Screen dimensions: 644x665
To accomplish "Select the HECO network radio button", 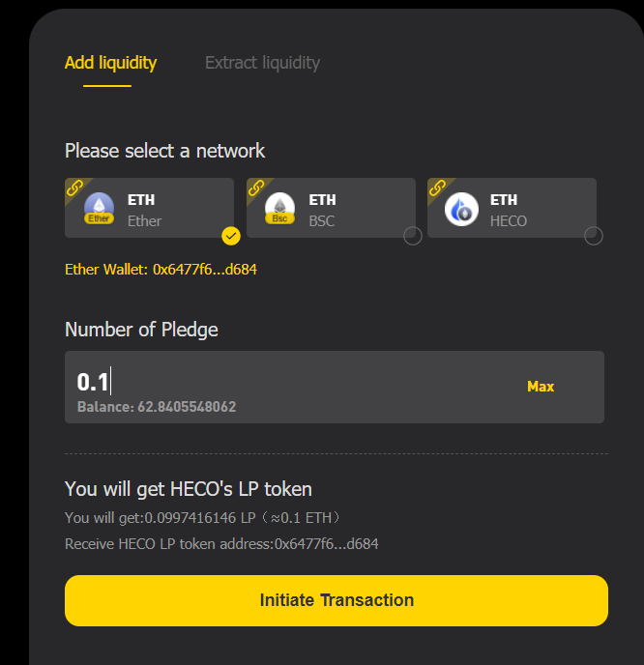I will (594, 236).
